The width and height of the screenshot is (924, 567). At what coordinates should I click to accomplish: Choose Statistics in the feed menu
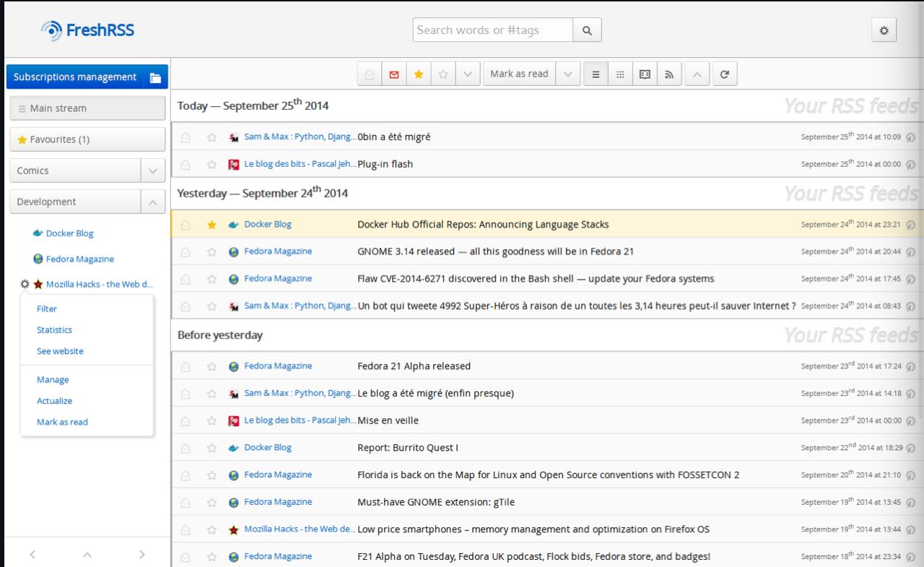pyautogui.click(x=55, y=330)
